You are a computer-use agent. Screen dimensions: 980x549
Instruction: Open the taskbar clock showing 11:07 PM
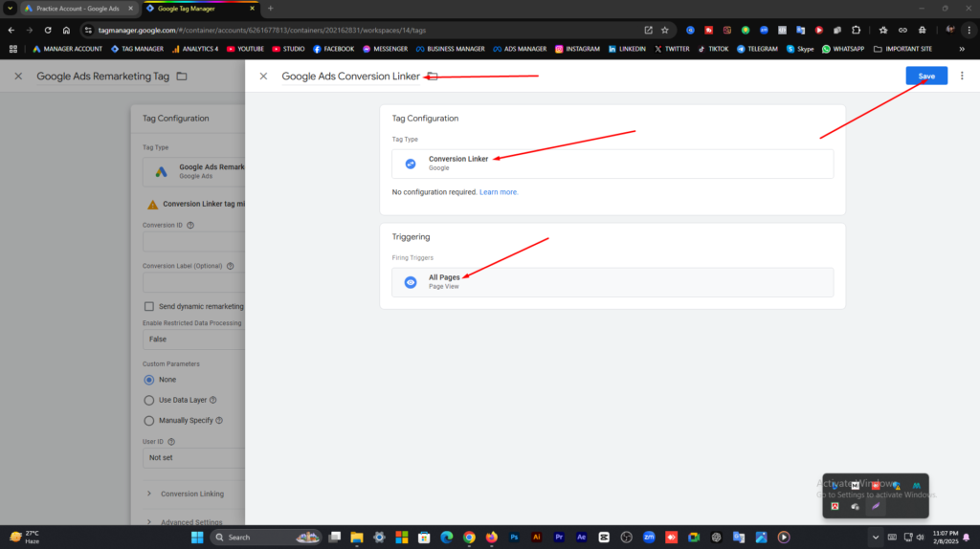(x=945, y=538)
